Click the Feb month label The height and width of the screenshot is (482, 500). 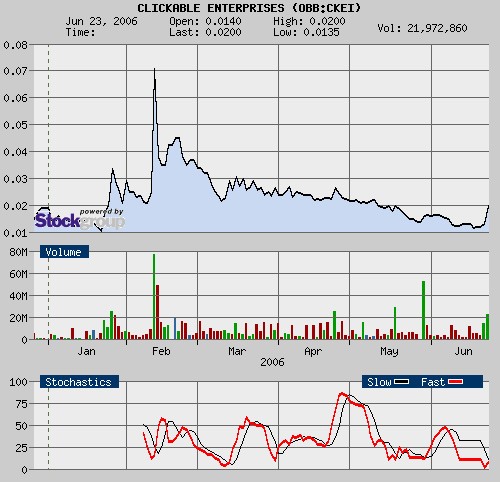click(x=161, y=351)
